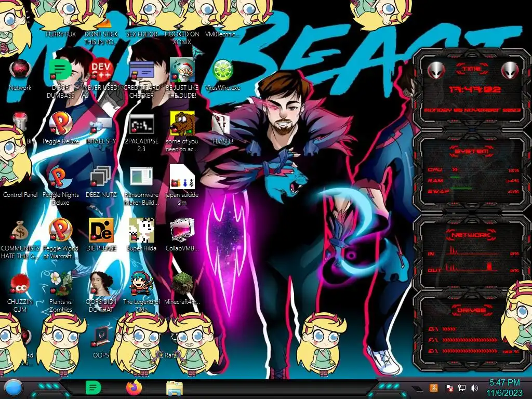
Task: Launch Firefox from the taskbar
Action: coord(135,388)
